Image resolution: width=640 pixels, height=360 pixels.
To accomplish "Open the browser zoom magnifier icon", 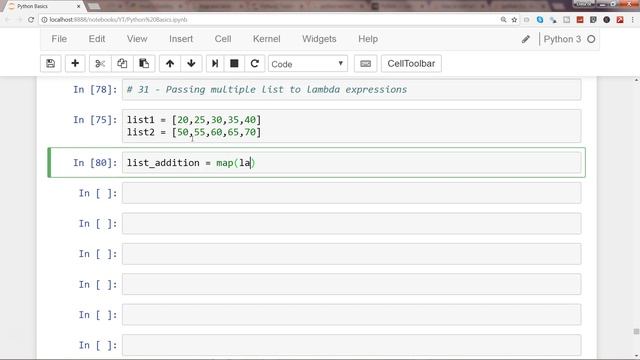I will tap(503, 20).
